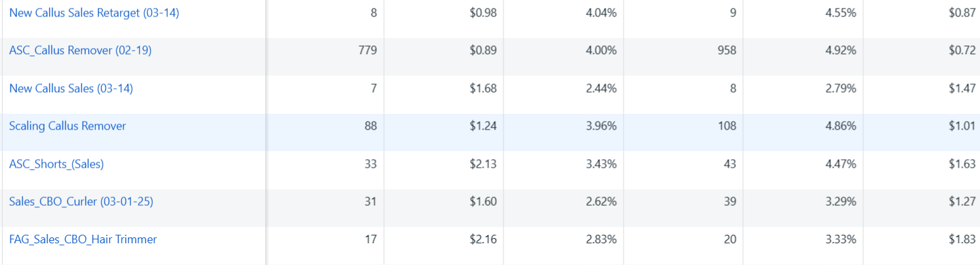The width and height of the screenshot is (980, 265).
Task: Select the $1.83 cell in the last row
Action: tap(962, 239)
